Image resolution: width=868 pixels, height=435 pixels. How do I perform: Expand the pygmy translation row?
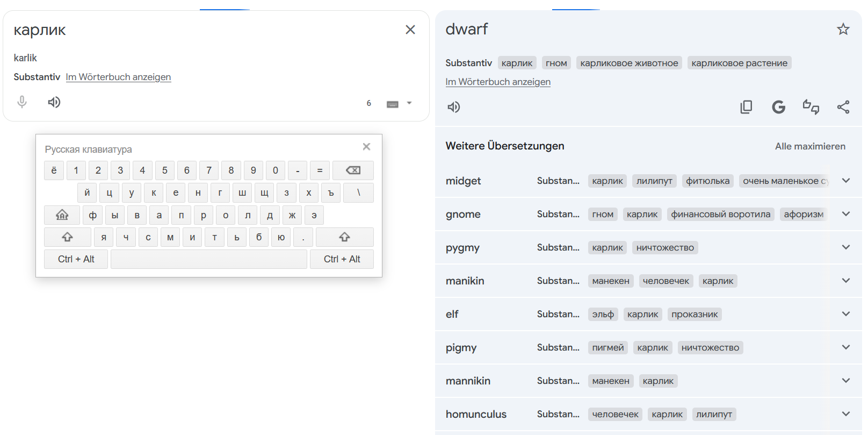click(x=846, y=247)
